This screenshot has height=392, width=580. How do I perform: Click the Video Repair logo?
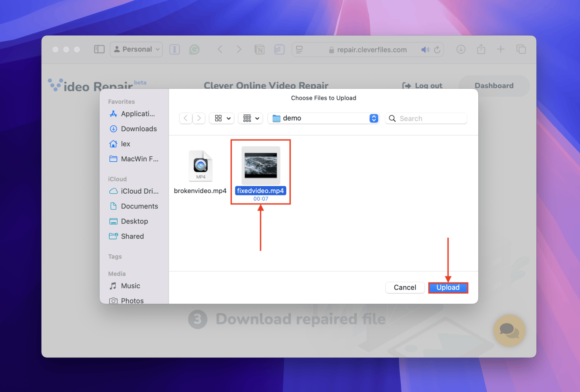(x=97, y=85)
